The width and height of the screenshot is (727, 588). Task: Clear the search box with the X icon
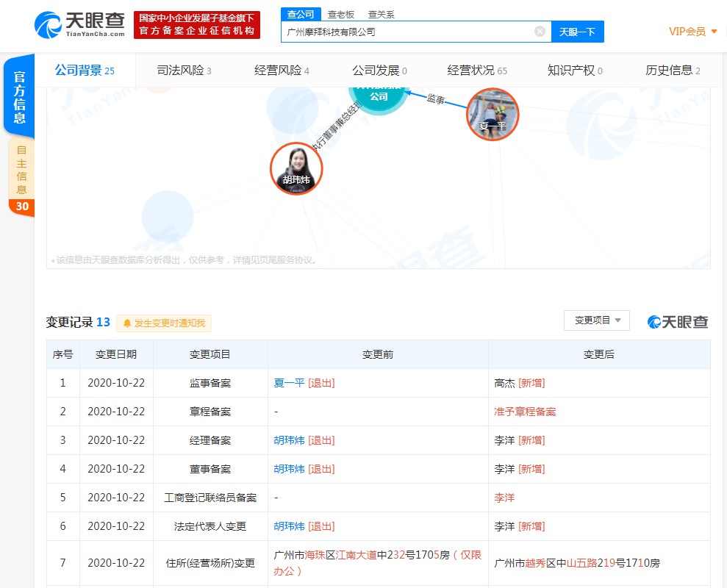[540, 31]
